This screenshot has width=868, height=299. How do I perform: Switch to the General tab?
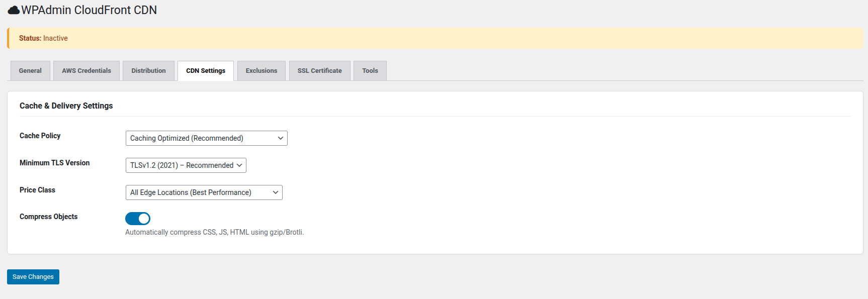(x=30, y=71)
